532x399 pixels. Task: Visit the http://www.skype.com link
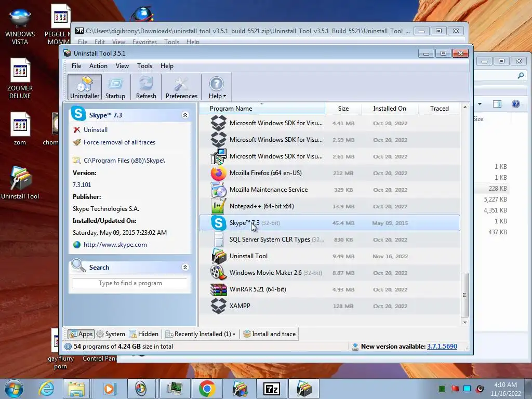[115, 245]
